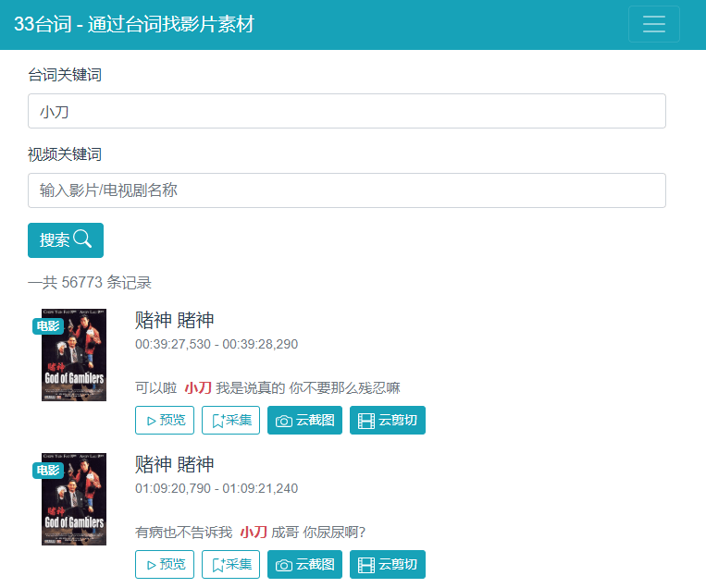
Task: Open the first 赌神 赌神 result title
Action: point(175,320)
